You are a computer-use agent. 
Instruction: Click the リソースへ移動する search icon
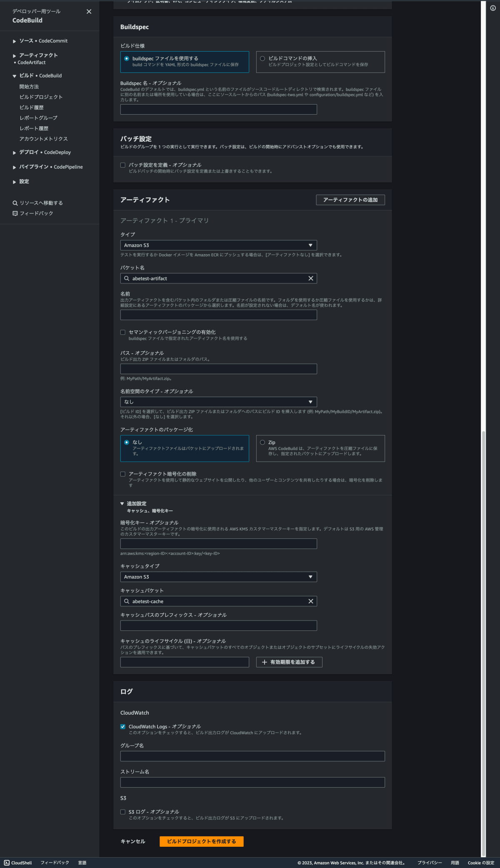click(x=15, y=203)
